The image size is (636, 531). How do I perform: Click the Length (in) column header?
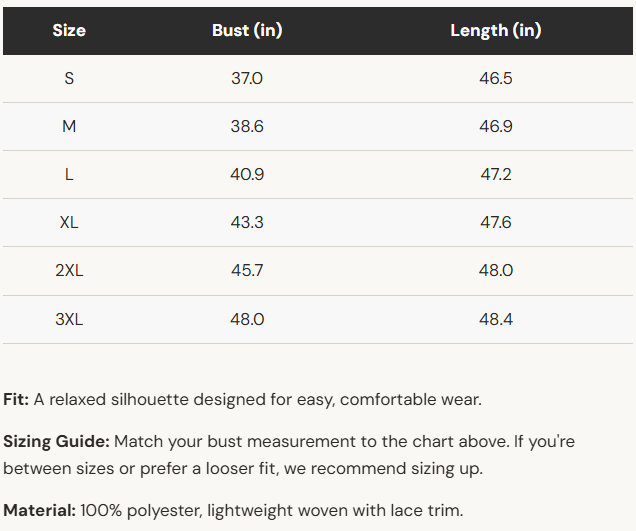[496, 30]
